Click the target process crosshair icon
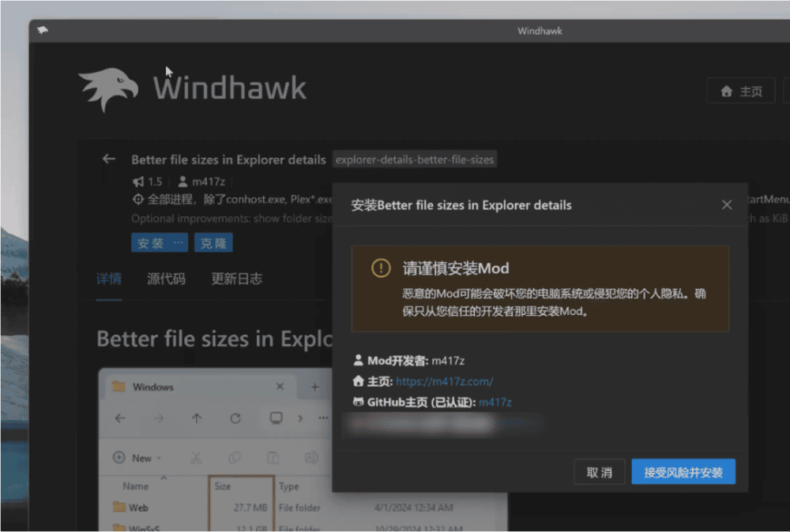 [138, 200]
